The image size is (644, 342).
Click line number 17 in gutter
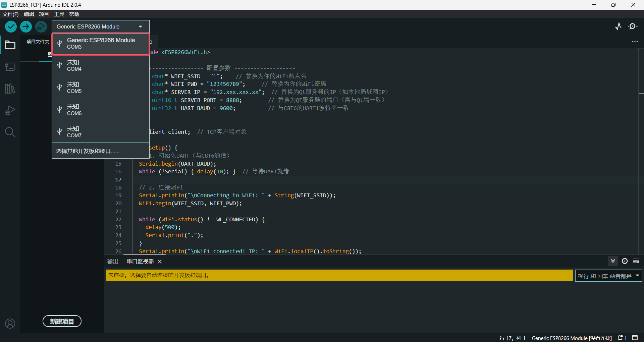[x=118, y=179]
